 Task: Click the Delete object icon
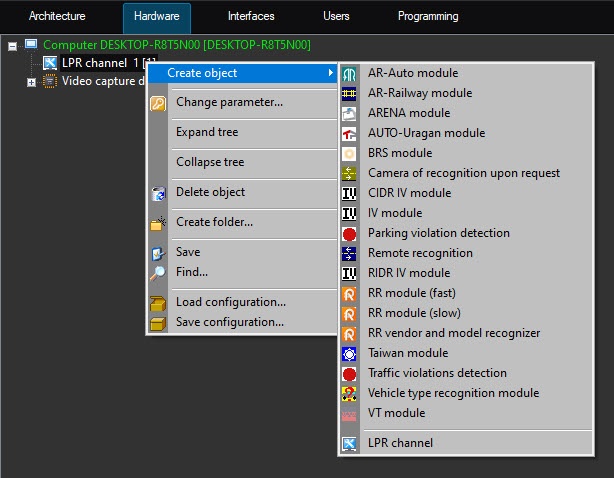click(x=158, y=192)
